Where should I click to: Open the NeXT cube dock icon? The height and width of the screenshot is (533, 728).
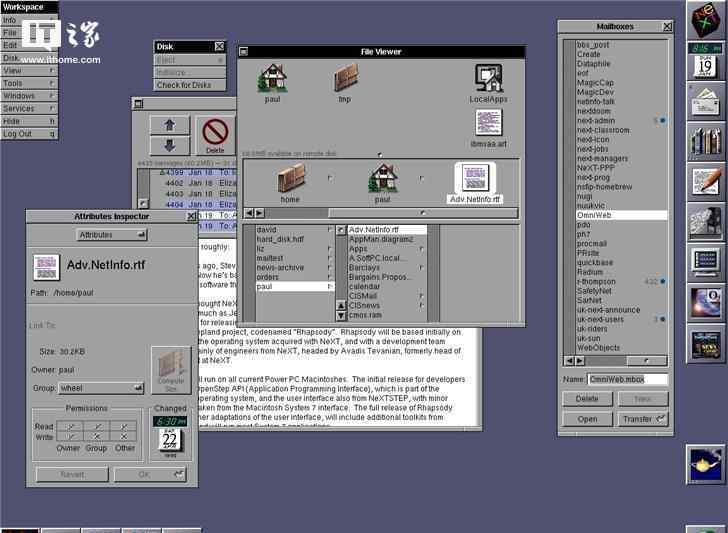(705, 20)
